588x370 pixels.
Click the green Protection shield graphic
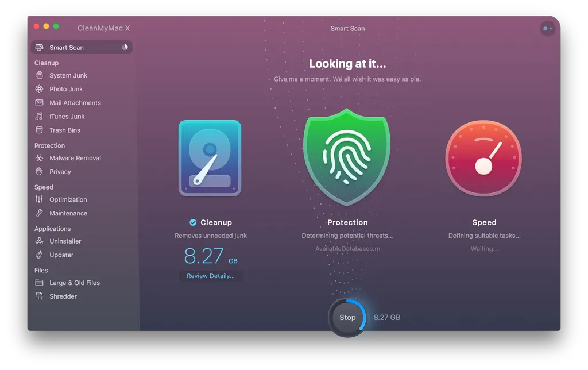(347, 157)
